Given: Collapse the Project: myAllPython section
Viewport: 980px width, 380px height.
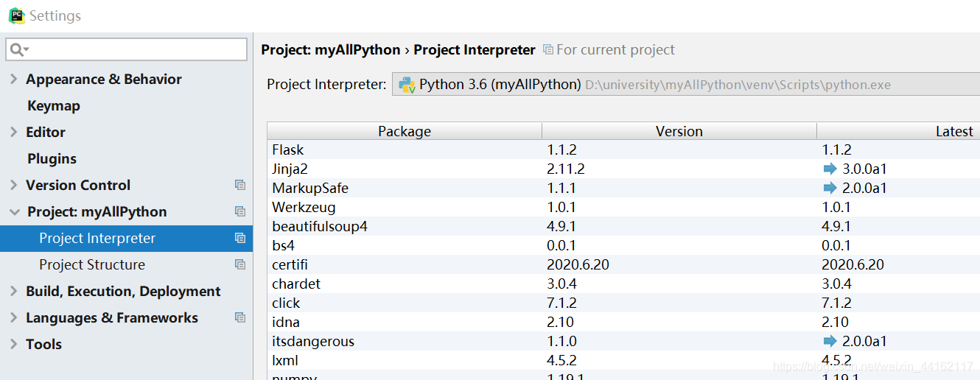Looking at the screenshot, I should point(14,212).
